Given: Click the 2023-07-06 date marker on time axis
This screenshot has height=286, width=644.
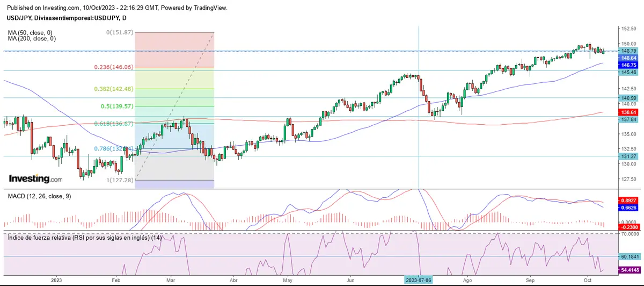Looking at the screenshot, I should tap(419, 281).
